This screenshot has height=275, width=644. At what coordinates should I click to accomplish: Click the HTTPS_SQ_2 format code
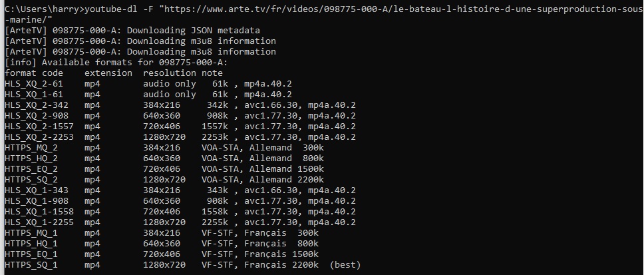(31, 180)
